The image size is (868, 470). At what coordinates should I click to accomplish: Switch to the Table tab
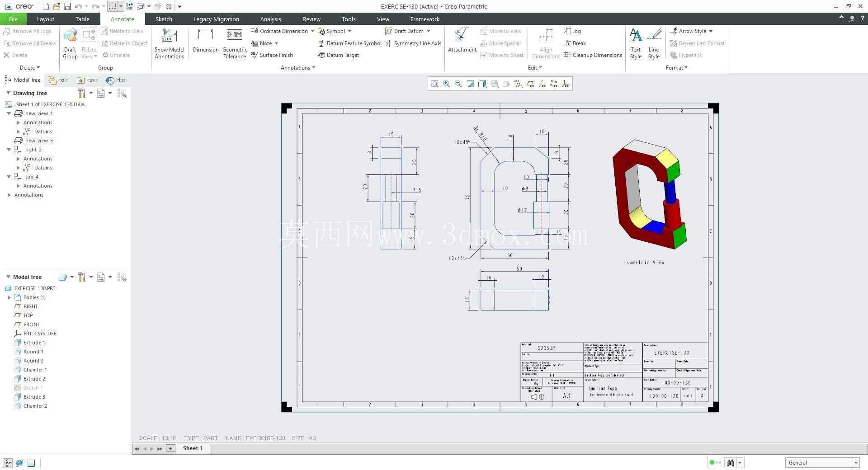point(82,19)
